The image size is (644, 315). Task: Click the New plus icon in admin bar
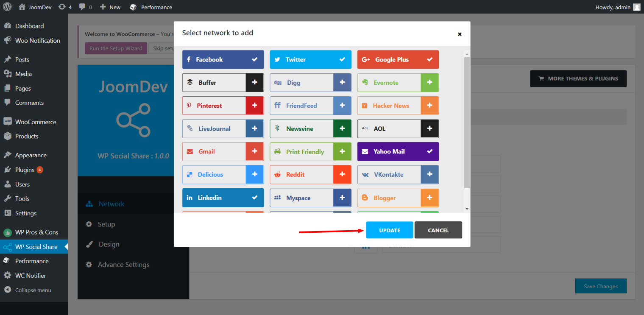click(103, 7)
